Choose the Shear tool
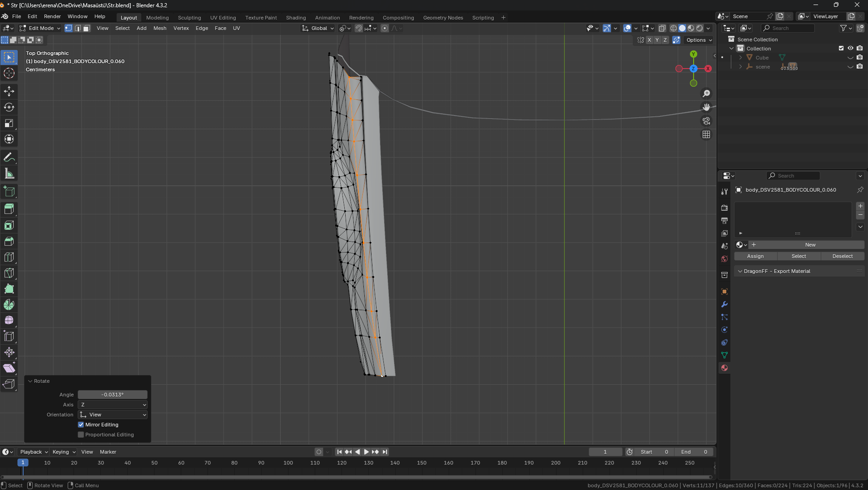The width and height of the screenshot is (868, 490). pos(9,368)
